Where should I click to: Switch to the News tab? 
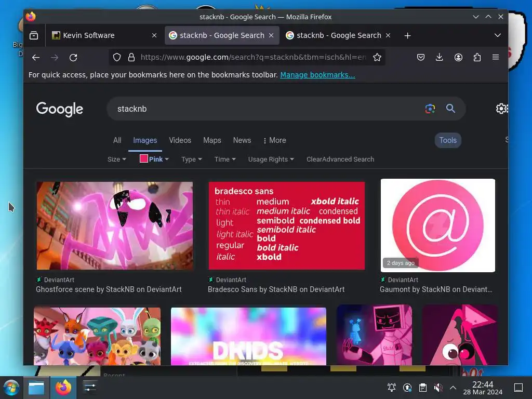point(242,140)
